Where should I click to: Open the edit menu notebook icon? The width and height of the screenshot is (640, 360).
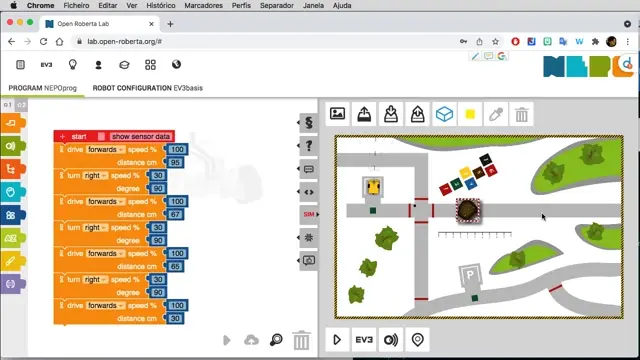point(20,64)
